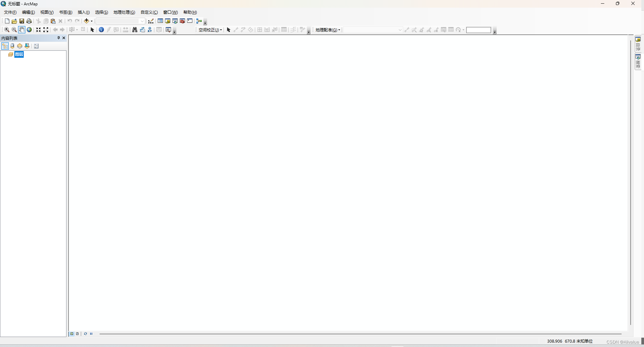Save the map with floppy icon
Viewport: 644px width, 347px height.
pyautogui.click(x=22, y=21)
